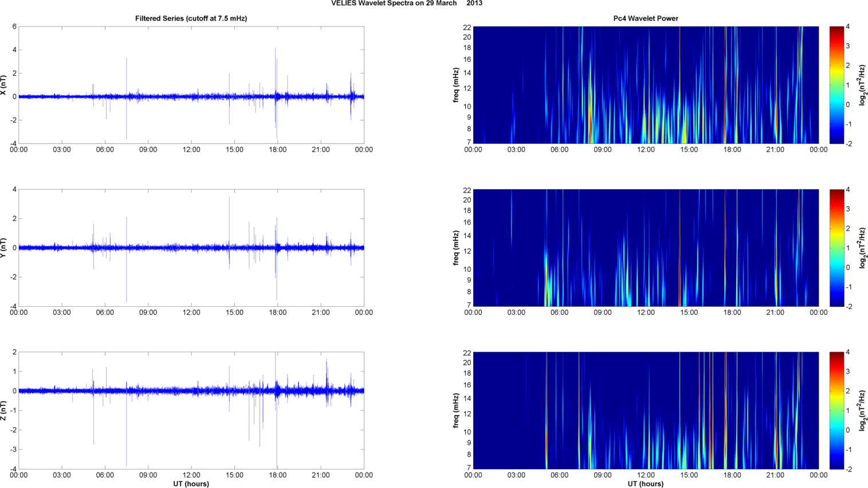
Task: Select the Z (nT) y-axis label
Action: (x=4, y=411)
